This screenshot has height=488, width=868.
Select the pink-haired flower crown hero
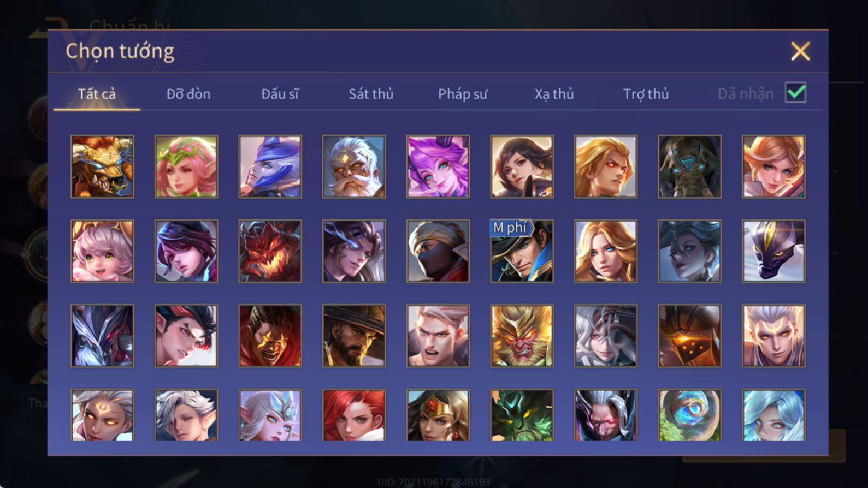tap(186, 166)
